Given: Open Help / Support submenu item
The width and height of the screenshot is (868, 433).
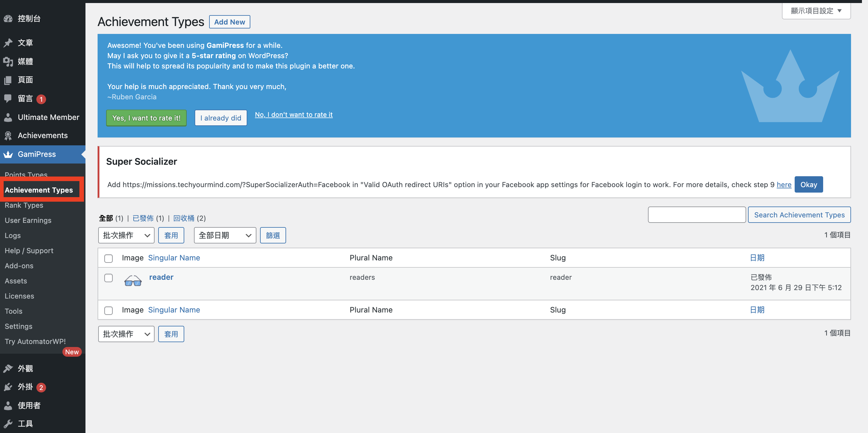Looking at the screenshot, I should point(29,250).
